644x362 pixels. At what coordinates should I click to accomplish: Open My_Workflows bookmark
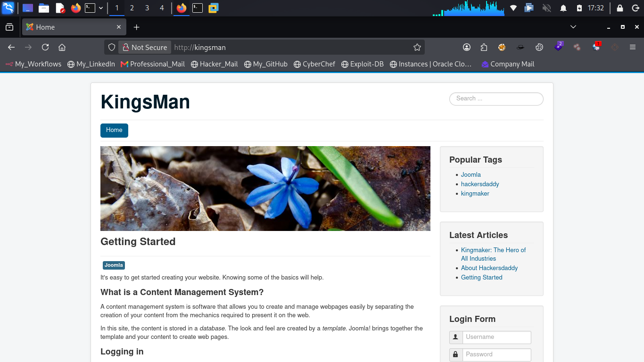(x=33, y=64)
